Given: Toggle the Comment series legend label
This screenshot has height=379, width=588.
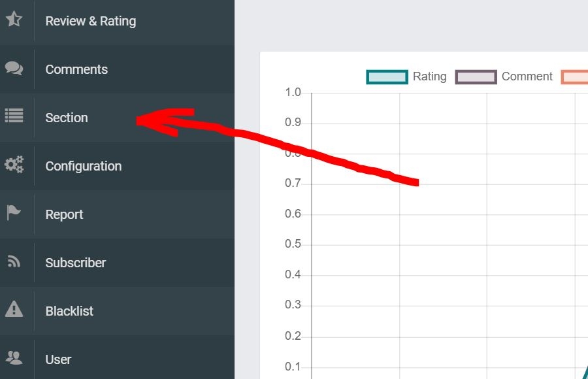Looking at the screenshot, I should click(x=527, y=76).
